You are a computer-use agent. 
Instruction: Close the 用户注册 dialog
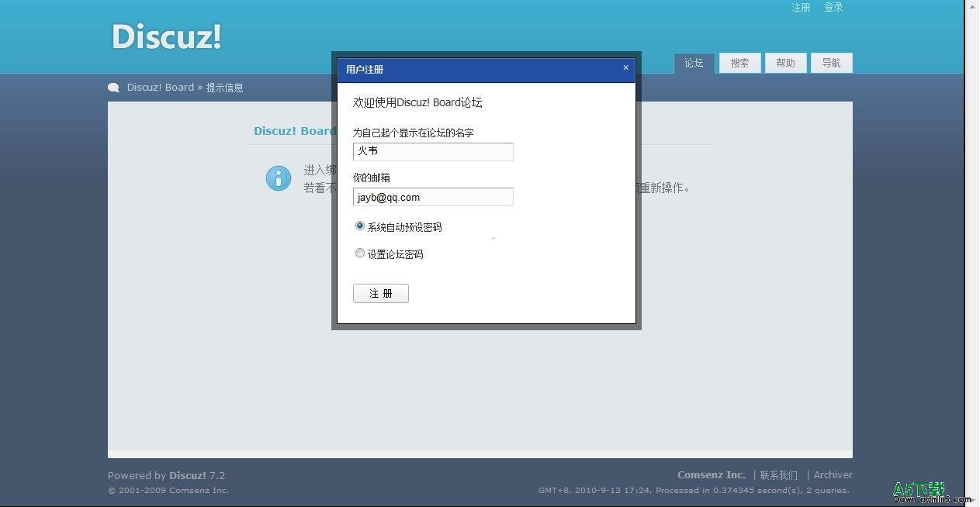pyautogui.click(x=625, y=67)
